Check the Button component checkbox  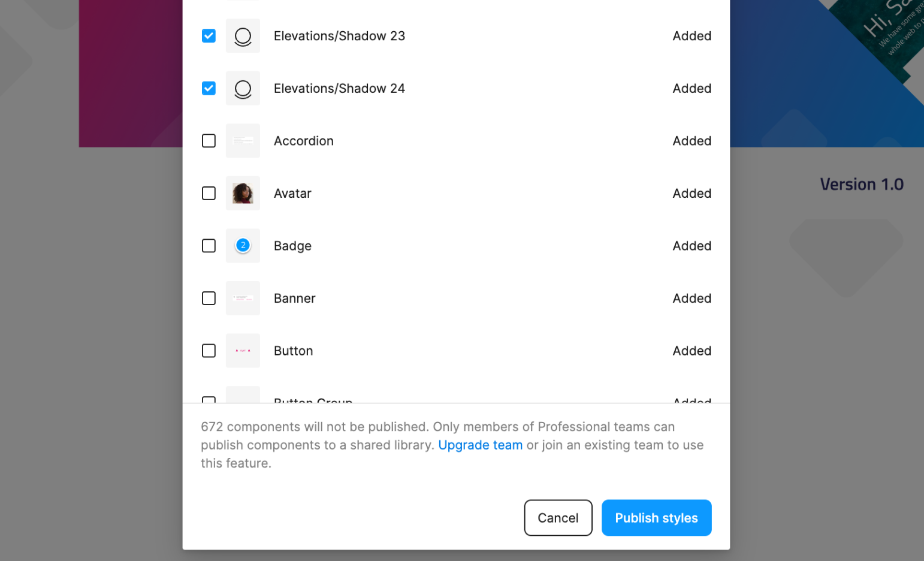(209, 351)
